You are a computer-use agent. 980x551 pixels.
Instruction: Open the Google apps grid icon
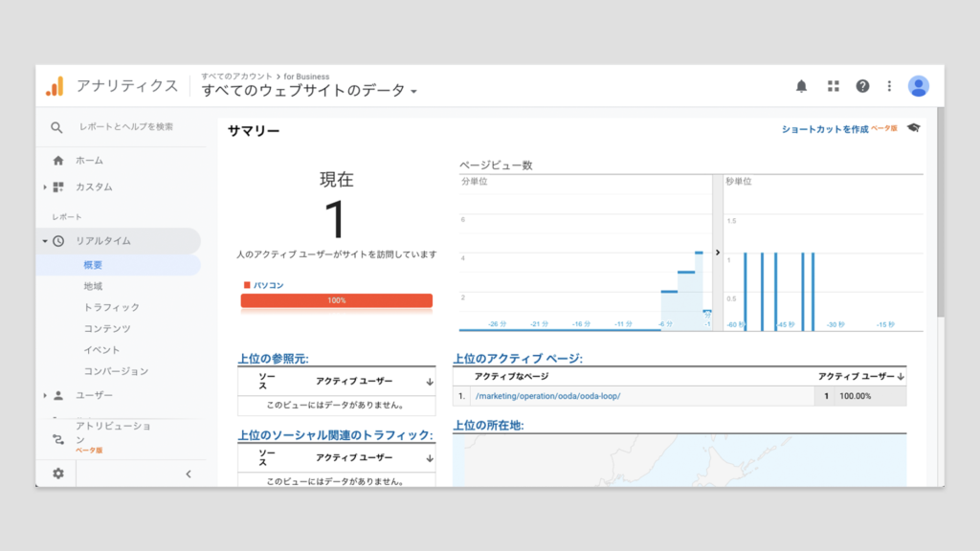coord(833,86)
